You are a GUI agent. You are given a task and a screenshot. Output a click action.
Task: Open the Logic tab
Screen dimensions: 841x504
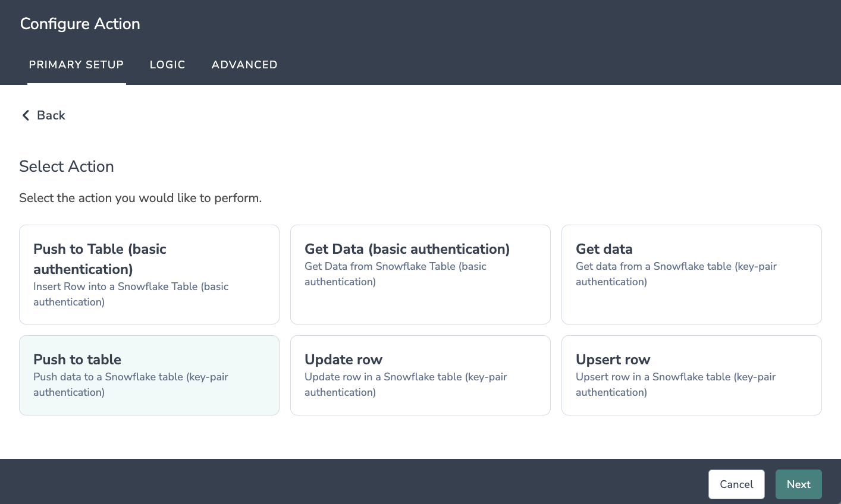(x=168, y=65)
